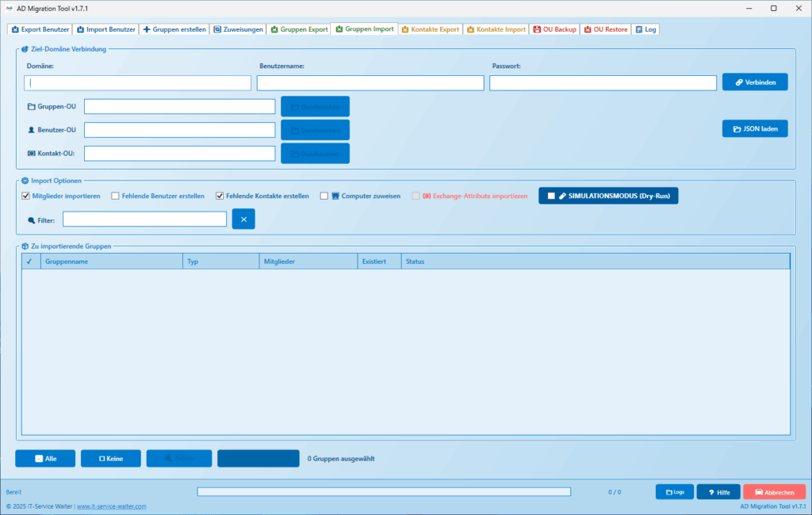Screen dimensions: 812x515
Task: Clear the filter with the X button
Action: coord(243,219)
